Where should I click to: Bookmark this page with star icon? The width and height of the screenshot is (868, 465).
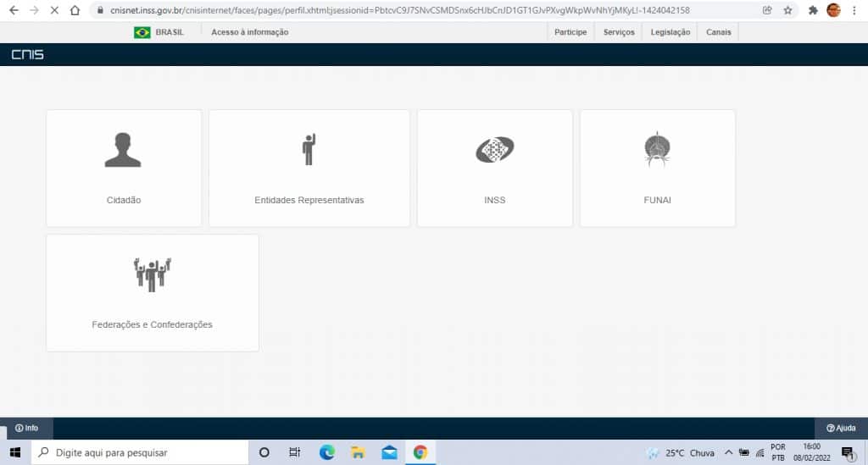coord(787,10)
